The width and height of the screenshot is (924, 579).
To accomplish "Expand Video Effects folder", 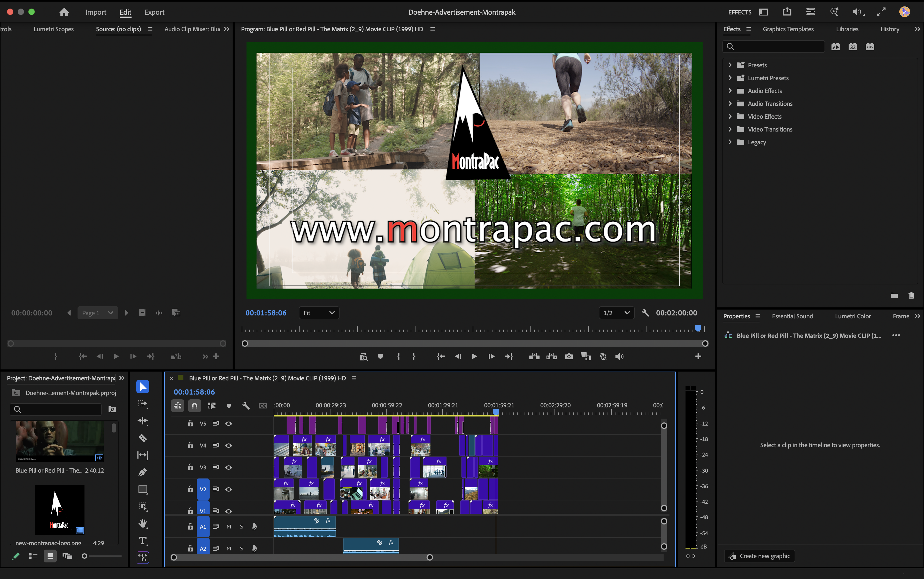I will (730, 116).
